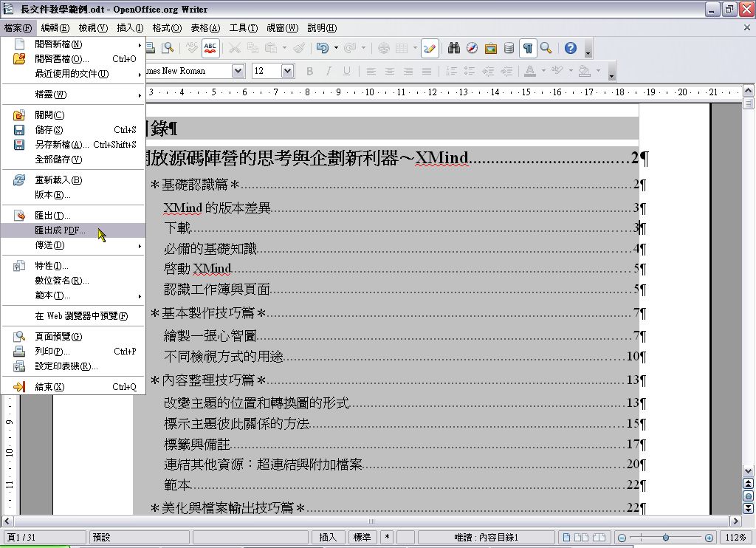Click zoom in plus button
This screenshot has height=548, width=756.
709,538
